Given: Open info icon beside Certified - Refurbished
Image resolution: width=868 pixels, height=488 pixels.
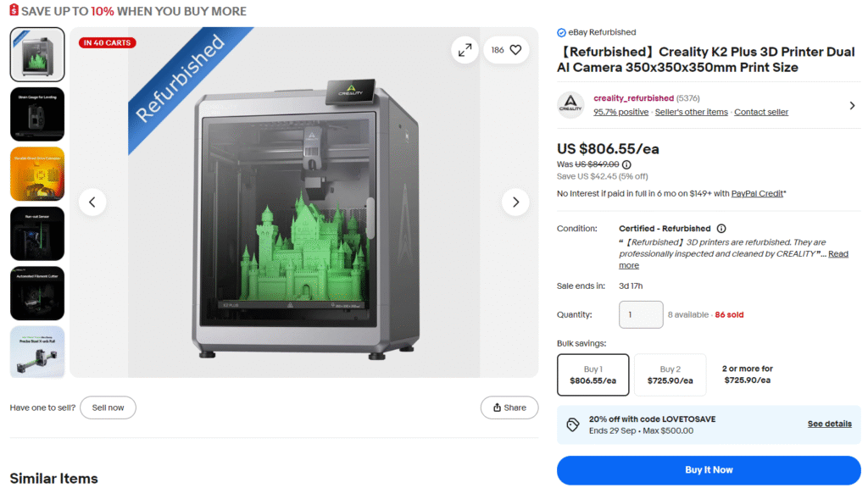Looking at the screenshot, I should [x=721, y=229].
